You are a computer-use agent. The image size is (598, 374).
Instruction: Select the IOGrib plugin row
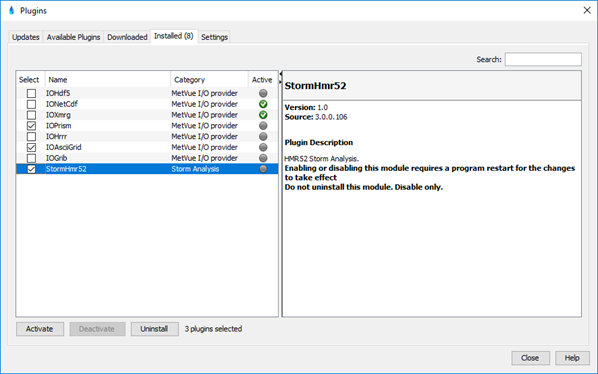coord(147,158)
